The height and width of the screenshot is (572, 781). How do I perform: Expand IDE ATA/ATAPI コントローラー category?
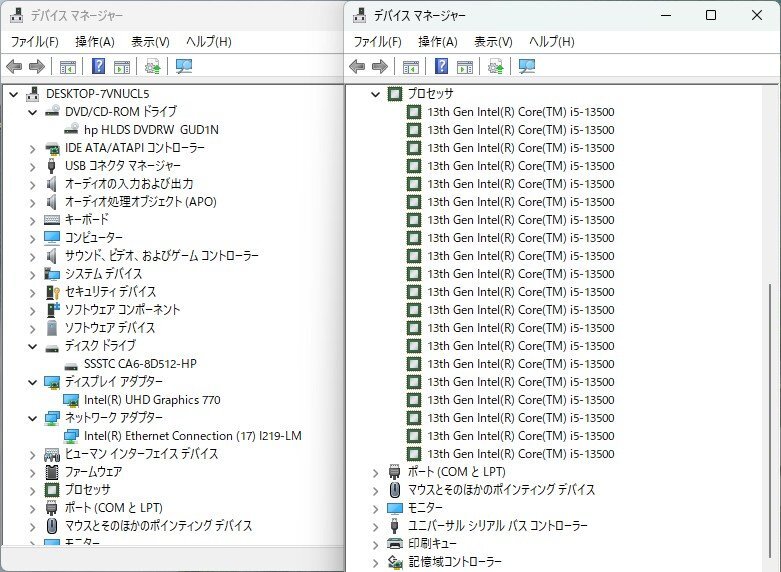coord(33,148)
